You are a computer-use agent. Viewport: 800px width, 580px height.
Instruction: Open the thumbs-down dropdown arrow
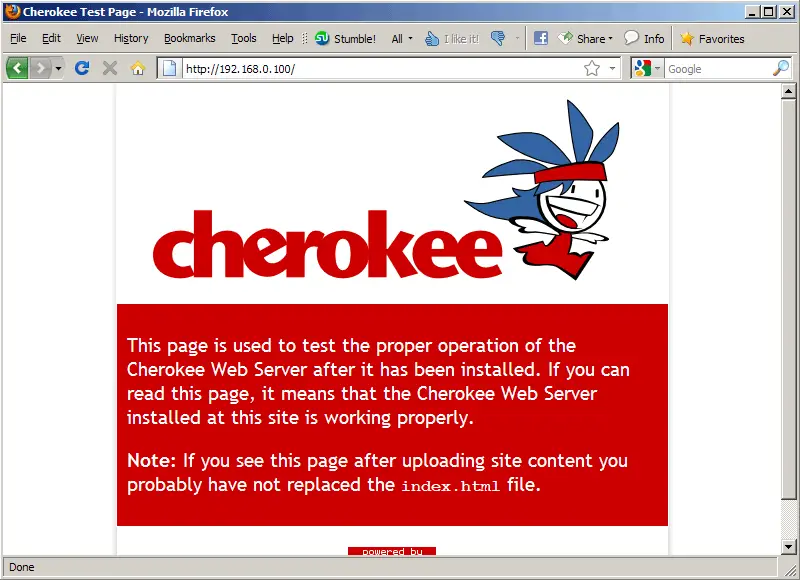(x=517, y=38)
